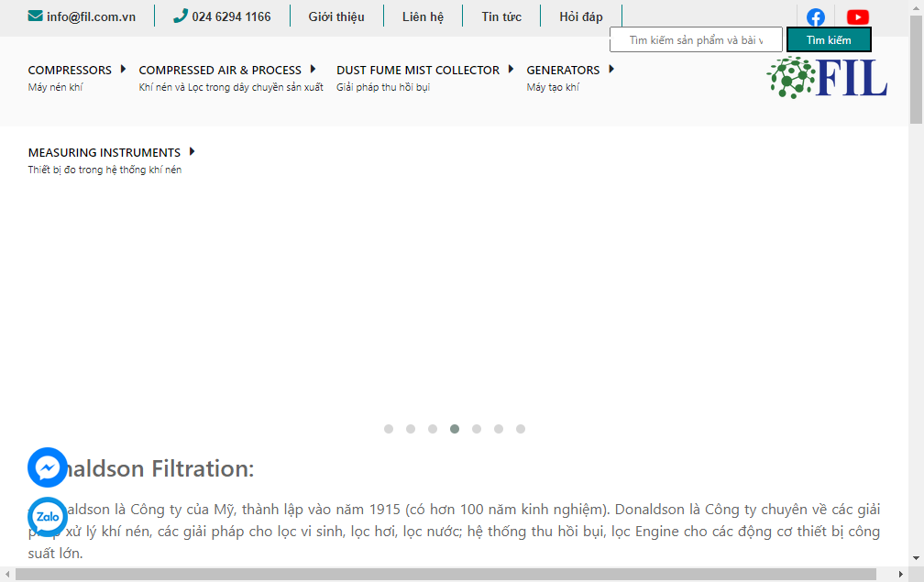Open the Facebook page icon
The height and width of the screenshot is (582, 924).
(x=816, y=17)
